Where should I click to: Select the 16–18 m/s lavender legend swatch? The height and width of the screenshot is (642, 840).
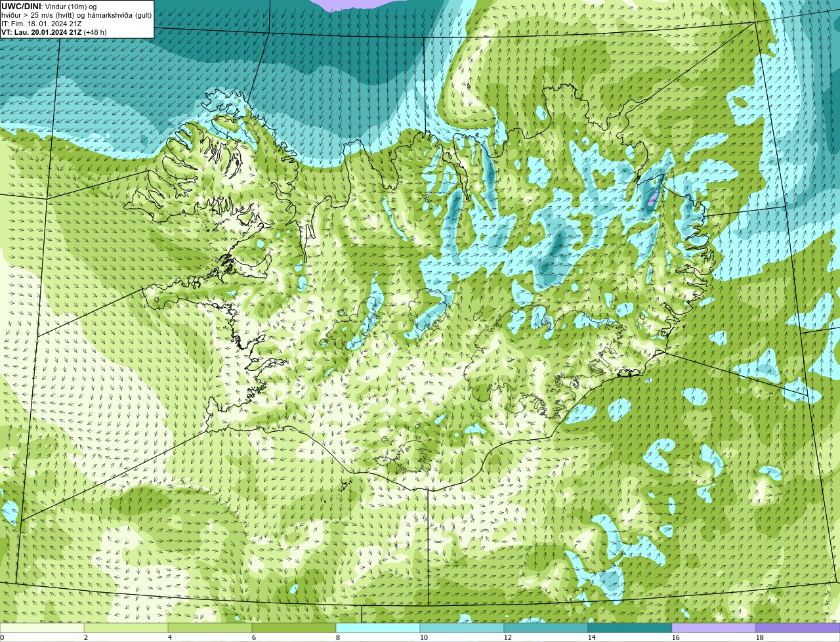coord(714,628)
